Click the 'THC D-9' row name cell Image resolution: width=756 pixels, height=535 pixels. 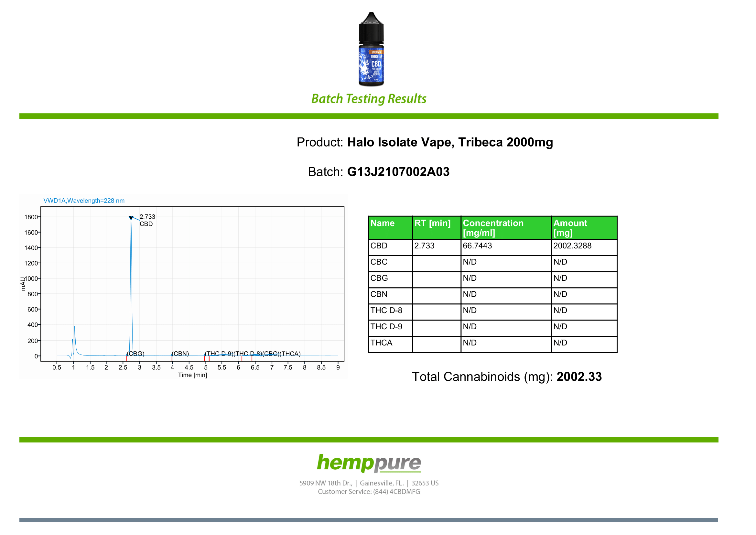[390, 328]
